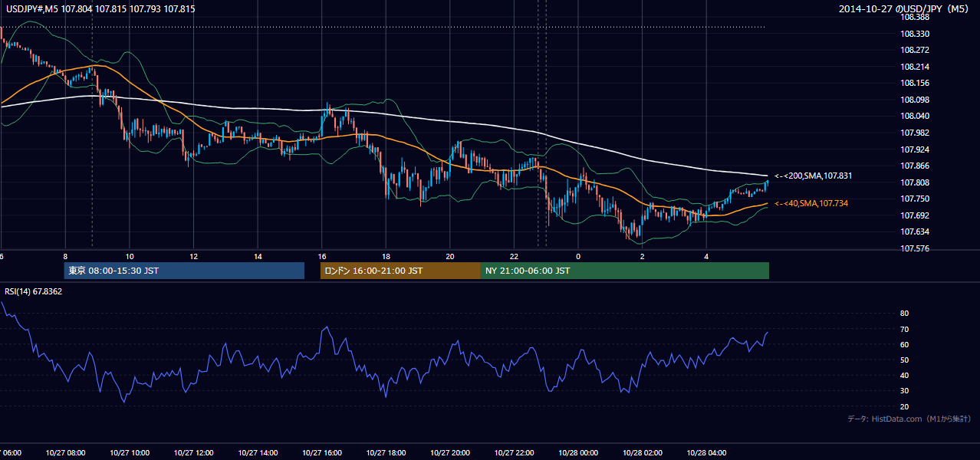The height and width of the screenshot is (460, 980).
Task: Click the RSI scale value 50
Action: click(x=905, y=360)
